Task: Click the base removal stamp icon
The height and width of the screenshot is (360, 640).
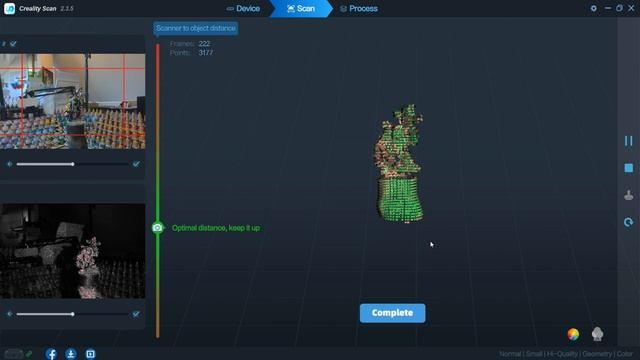Action: tap(629, 195)
